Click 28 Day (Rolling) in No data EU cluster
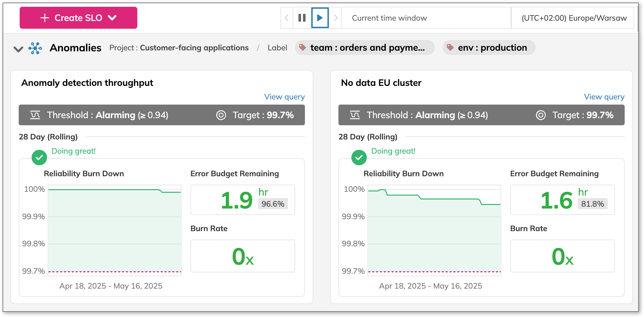The height and width of the screenshot is (317, 644). coord(368,137)
